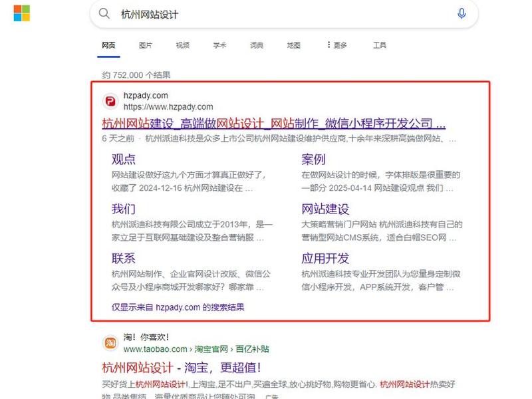Open the 词典 tab
Screen dimensions: 532x399
click(257, 45)
